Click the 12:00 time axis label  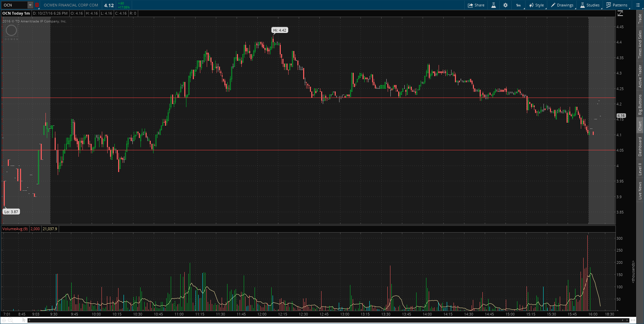(x=262, y=314)
